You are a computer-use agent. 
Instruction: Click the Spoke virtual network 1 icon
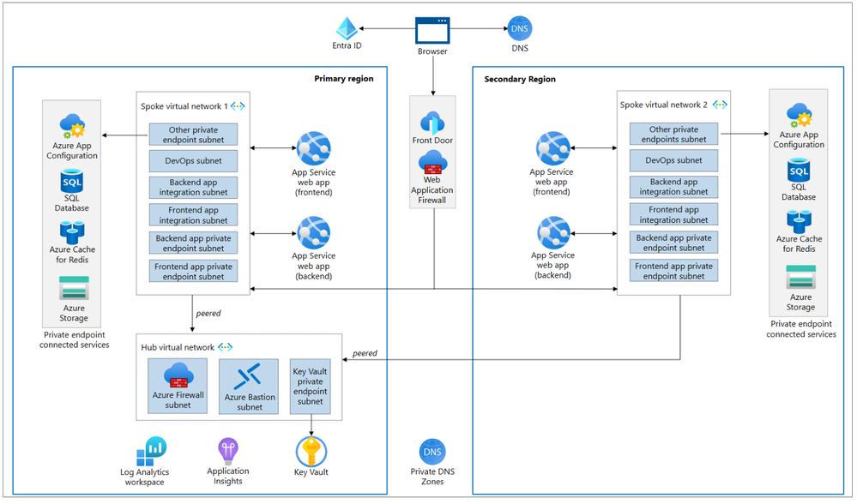pyautogui.click(x=238, y=106)
